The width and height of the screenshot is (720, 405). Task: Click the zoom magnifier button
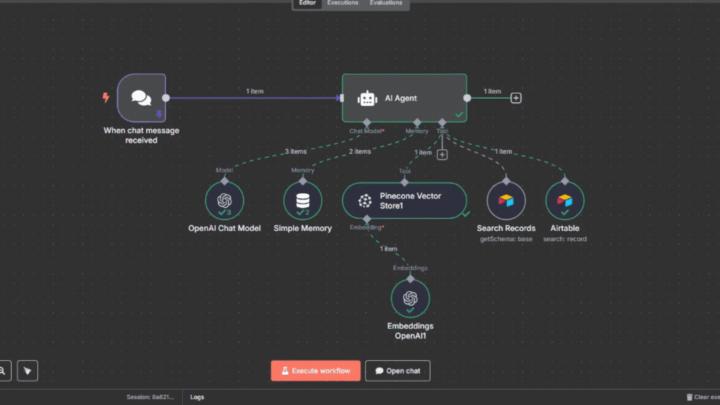3,371
